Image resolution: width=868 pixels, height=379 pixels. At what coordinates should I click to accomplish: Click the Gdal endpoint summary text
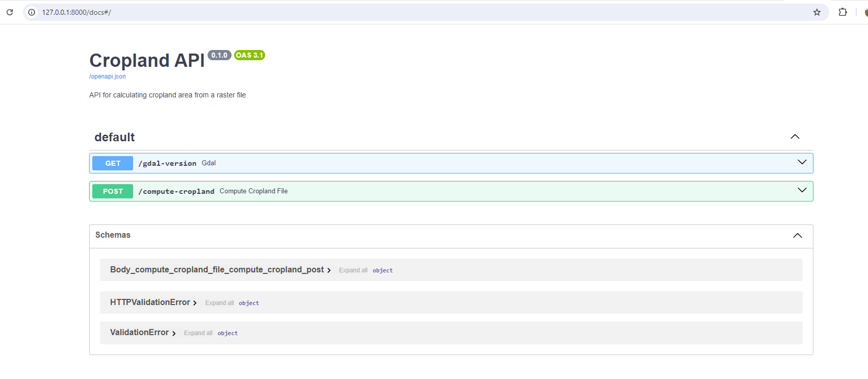point(209,163)
